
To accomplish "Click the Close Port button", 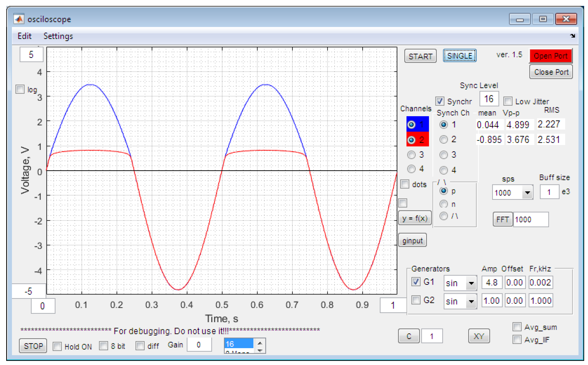I will [551, 72].
